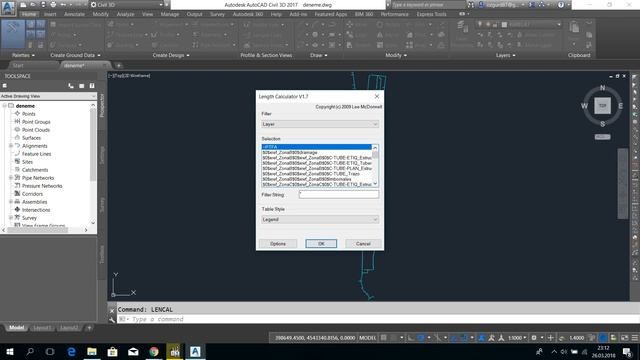
Task: Open File Explorer from taskbar
Action: [x=92, y=351]
